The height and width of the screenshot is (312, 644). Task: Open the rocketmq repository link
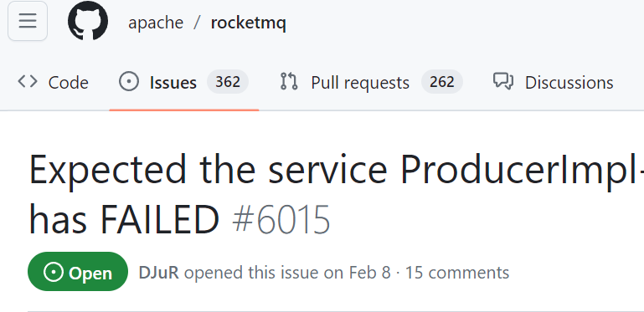point(249,23)
